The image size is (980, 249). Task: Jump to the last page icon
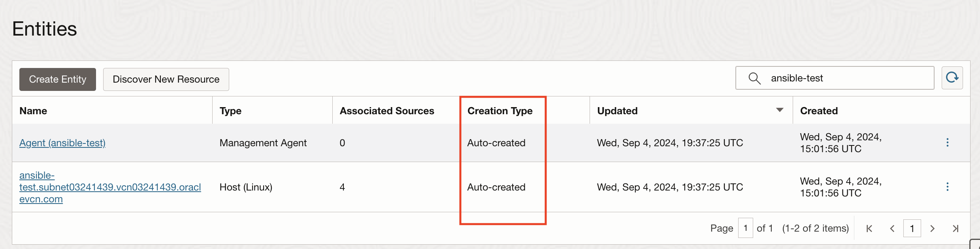[955, 228]
